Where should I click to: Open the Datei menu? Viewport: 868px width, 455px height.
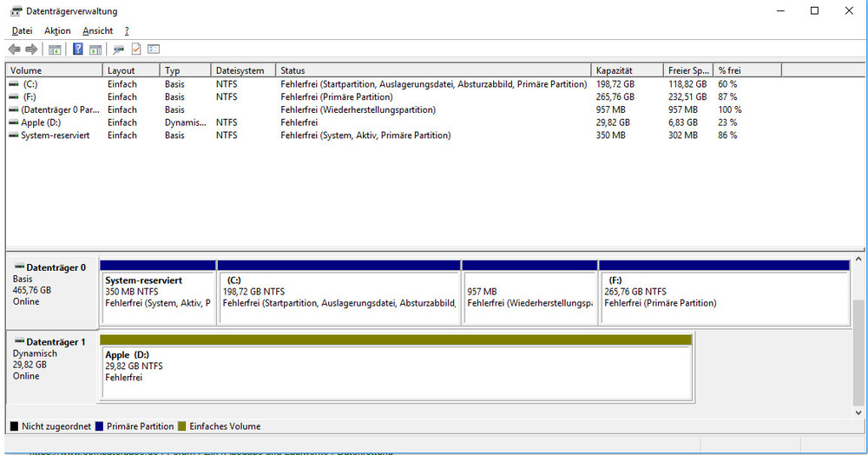pyautogui.click(x=22, y=30)
